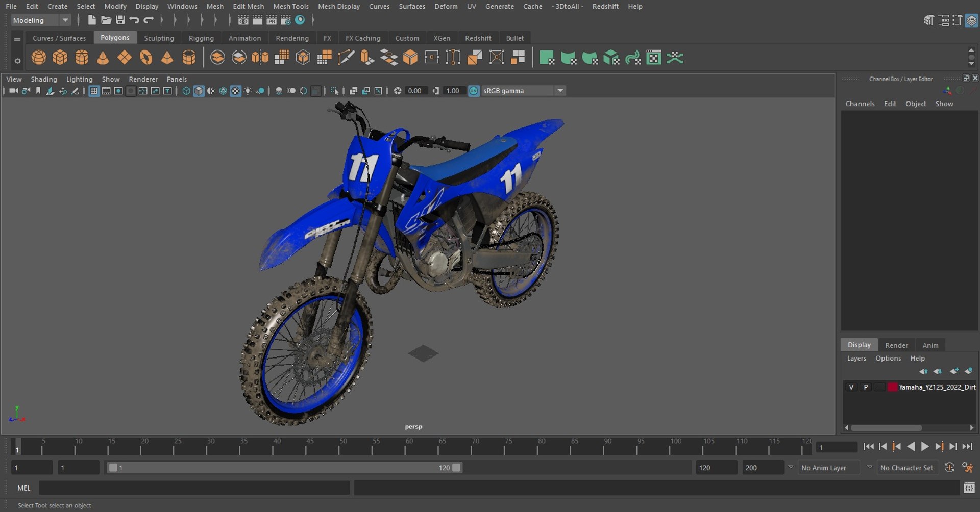This screenshot has height=512, width=980.
Task: Create a polygon cube from shelf
Action: tap(60, 58)
